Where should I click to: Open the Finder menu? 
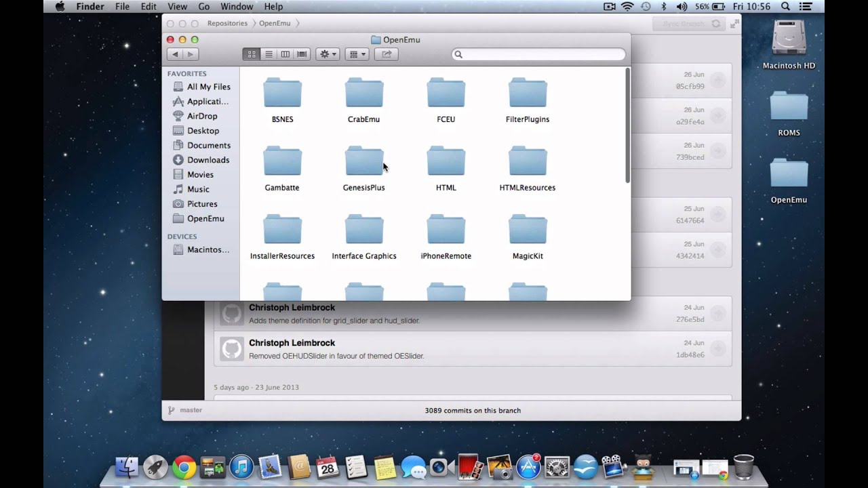click(90, 7)
